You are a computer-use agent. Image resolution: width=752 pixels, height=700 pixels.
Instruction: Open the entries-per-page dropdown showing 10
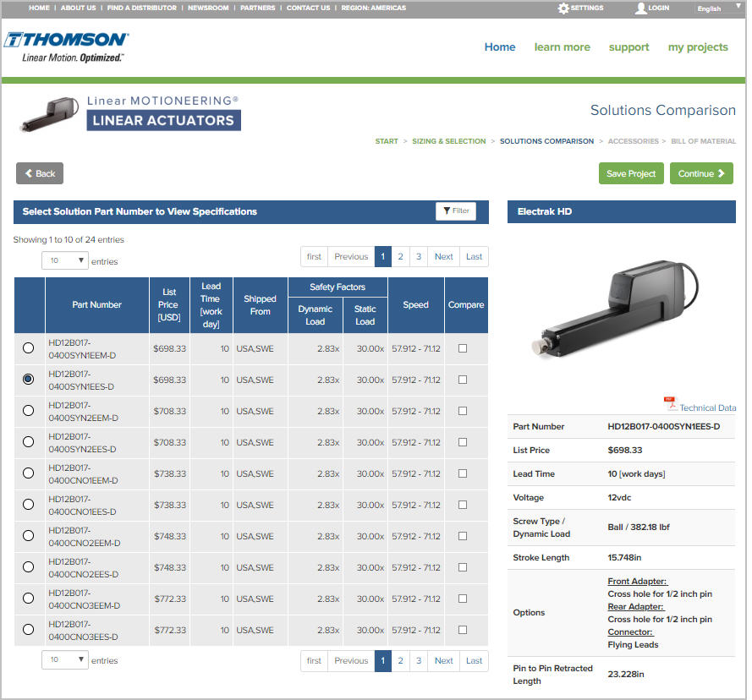64,260
